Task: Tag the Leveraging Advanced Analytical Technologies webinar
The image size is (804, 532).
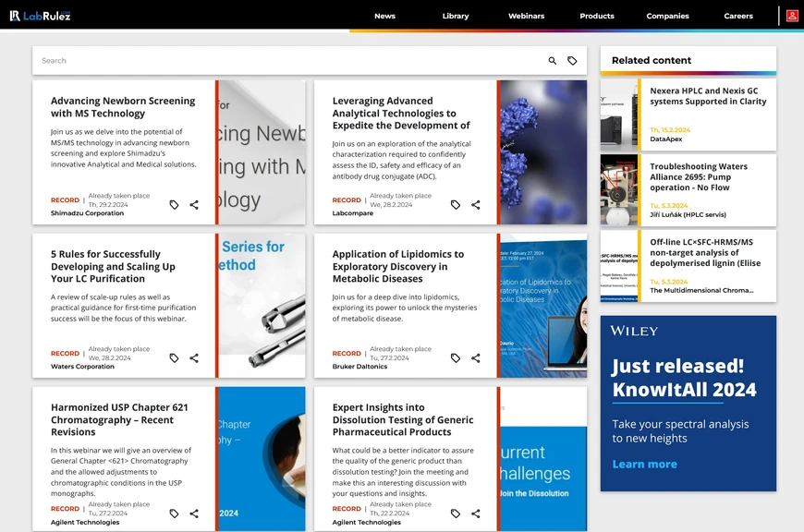Action: 456,205
